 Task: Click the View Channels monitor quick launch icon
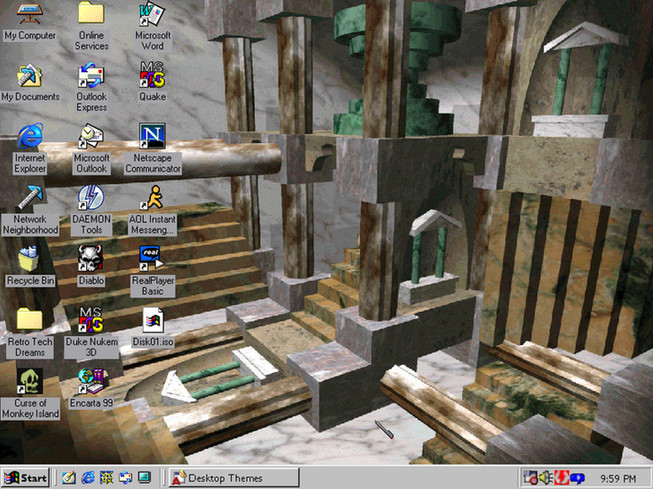[x=145, y=478]
